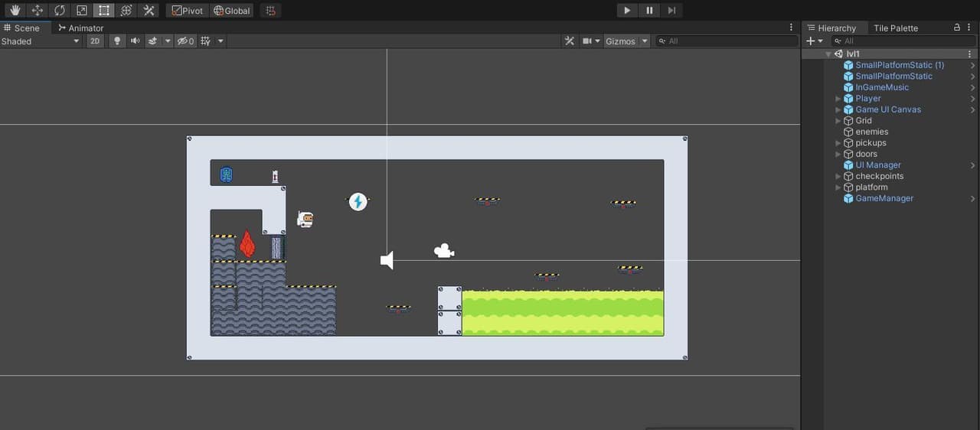
Task: Click the Step frame button
Action: click(671, 11)
